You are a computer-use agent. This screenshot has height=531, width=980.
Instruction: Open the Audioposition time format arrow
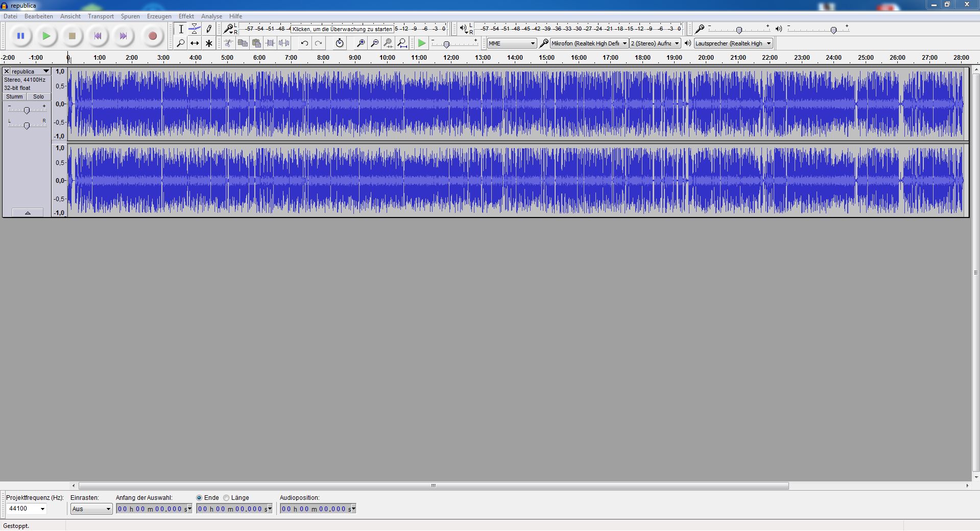click(353, 509)
